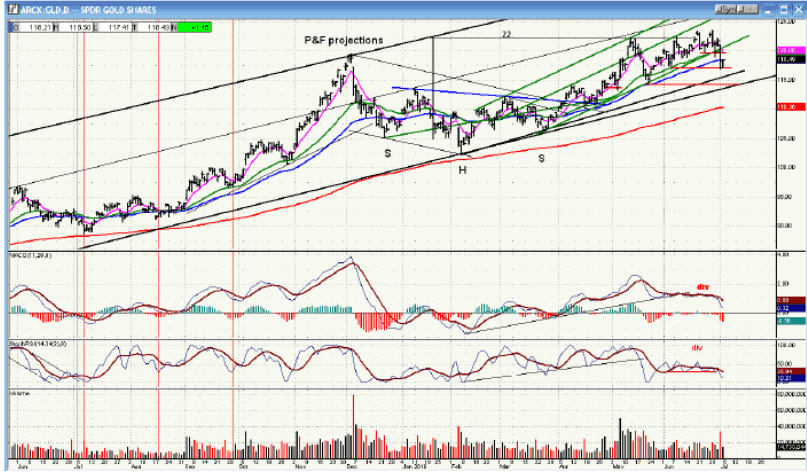Click the green net change value box
807x474 pixels.
coord(194,27)
